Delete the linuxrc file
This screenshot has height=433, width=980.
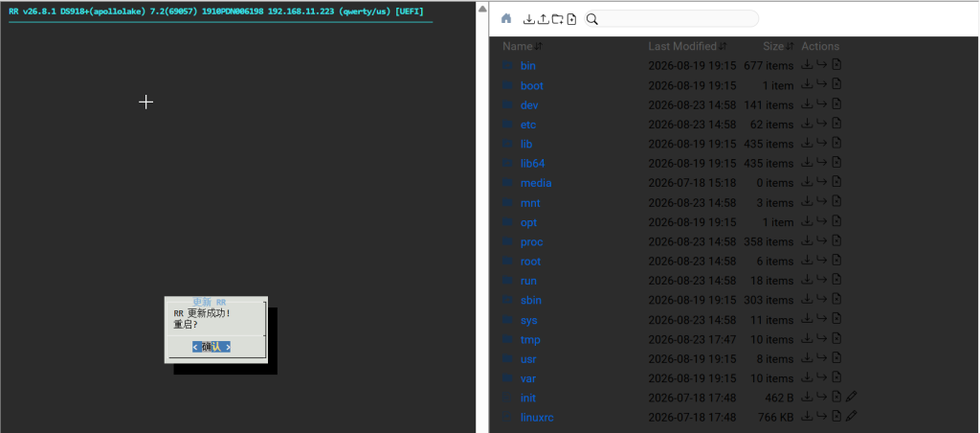[x=836, y=416]
